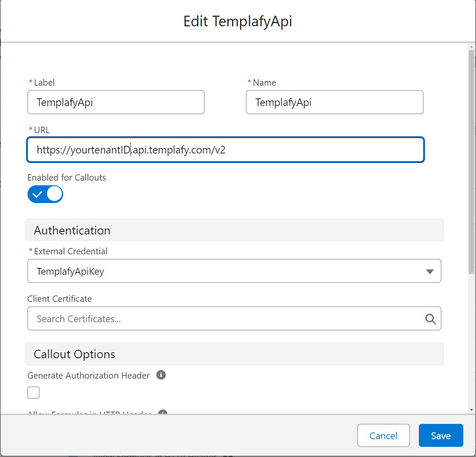The image size is (476, 457).
Task: Check the Generate Authorization Header checkbox
Action: click(x=33, y=392)
